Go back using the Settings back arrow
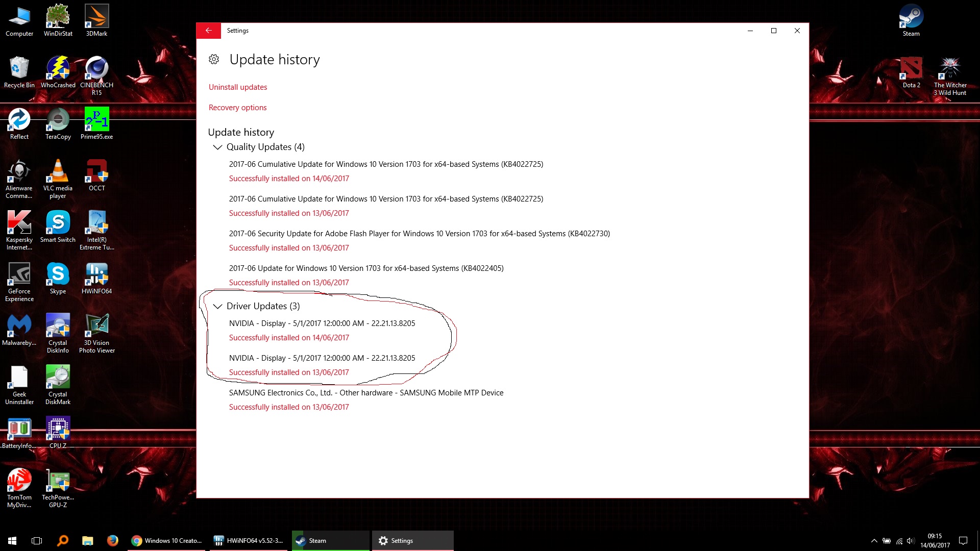The height and width of the screenshot is (551, 980). 208,31
